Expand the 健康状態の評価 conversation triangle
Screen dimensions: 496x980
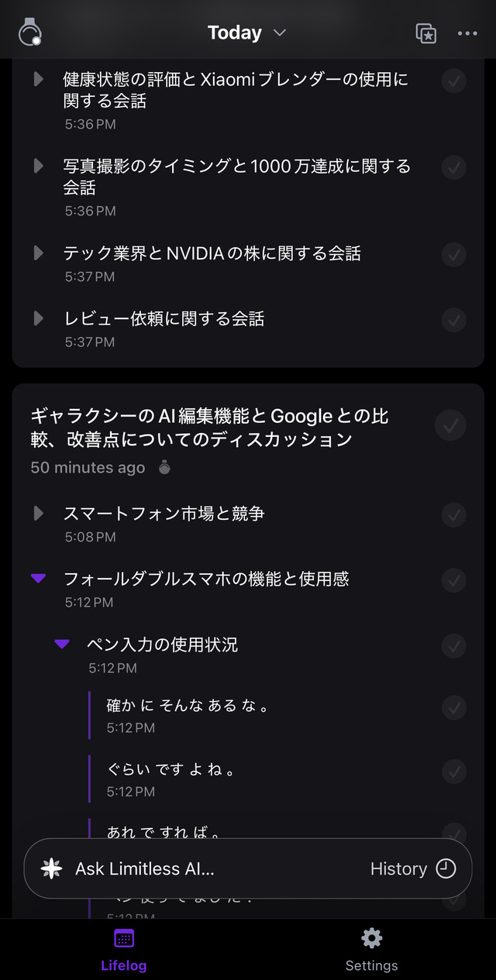coord(38,79)
